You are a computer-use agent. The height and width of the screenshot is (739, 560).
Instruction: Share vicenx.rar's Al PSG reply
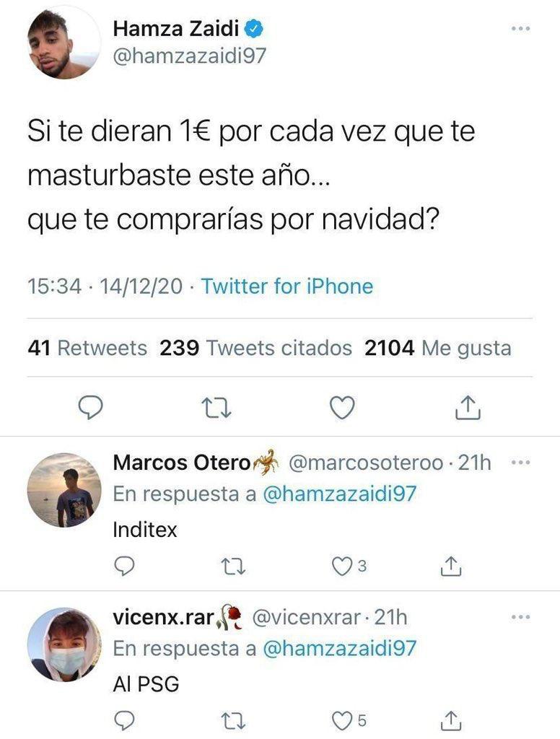click(451, 720)
